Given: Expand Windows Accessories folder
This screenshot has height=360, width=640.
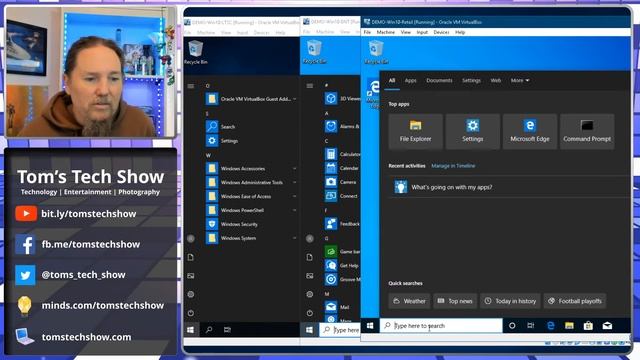Looking at the screenshot, I should tap(251, 169).
